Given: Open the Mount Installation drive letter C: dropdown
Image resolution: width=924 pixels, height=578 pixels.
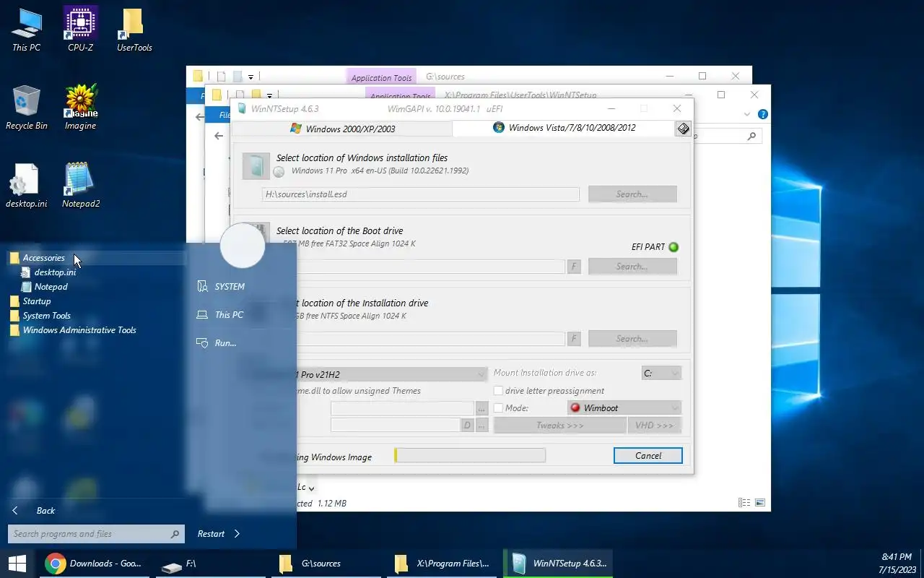Looking at the screenshot, I should [x=661, y=373].
